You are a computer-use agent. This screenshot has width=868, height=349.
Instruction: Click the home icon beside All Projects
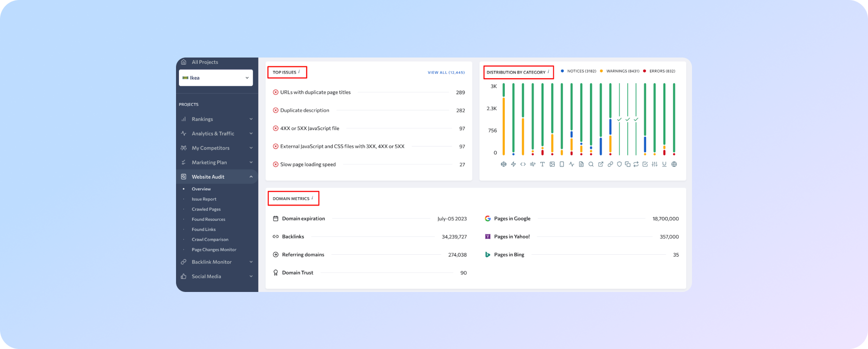point(183,62)
